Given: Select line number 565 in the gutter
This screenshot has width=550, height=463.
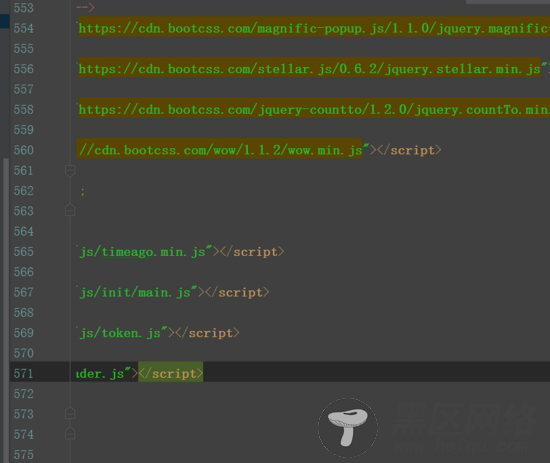Looking at the screenshot, I should [x=24, y=252].
